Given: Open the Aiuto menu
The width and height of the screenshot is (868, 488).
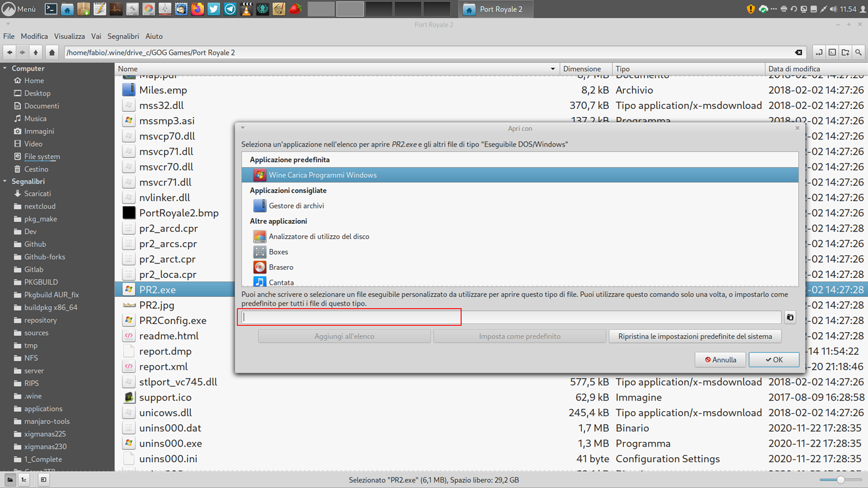Looking at the screenshot, I should click(154, 36).
